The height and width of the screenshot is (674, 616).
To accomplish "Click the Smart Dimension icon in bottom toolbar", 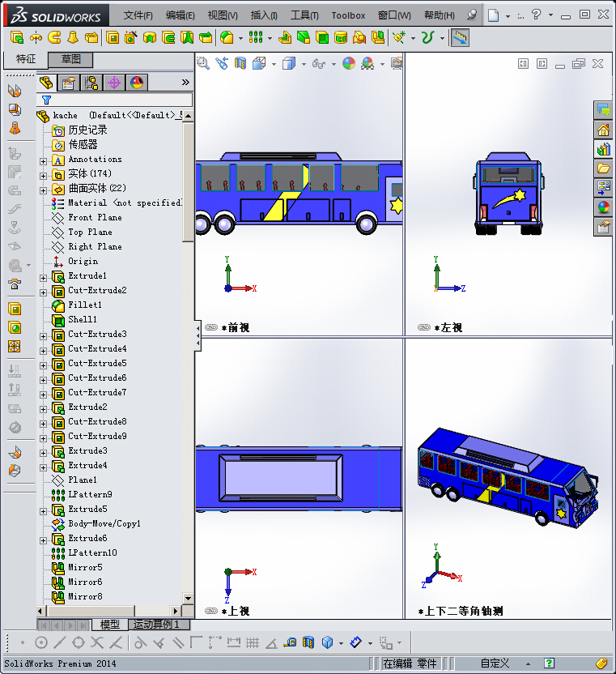I will tap(356, 642).
